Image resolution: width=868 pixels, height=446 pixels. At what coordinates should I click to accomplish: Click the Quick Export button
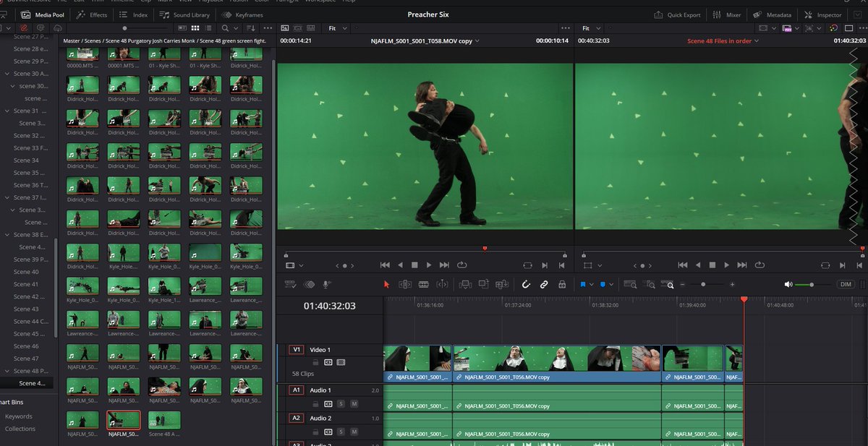(x=677, y=14)
